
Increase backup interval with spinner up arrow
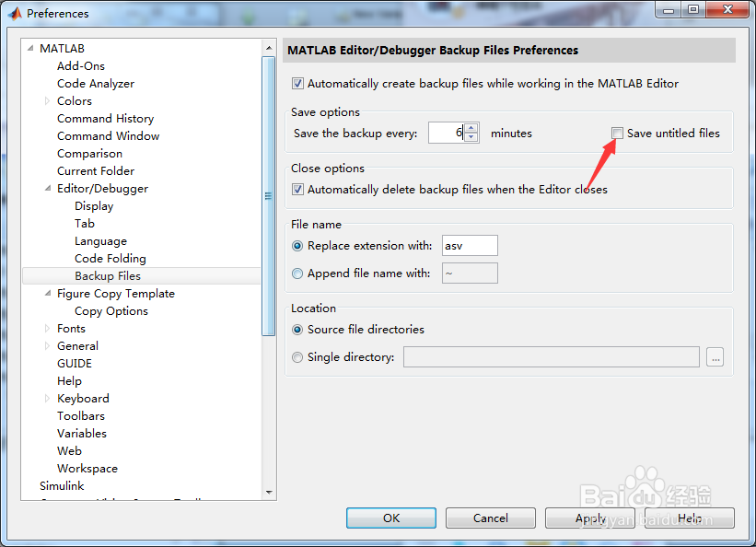coord(471,128)
